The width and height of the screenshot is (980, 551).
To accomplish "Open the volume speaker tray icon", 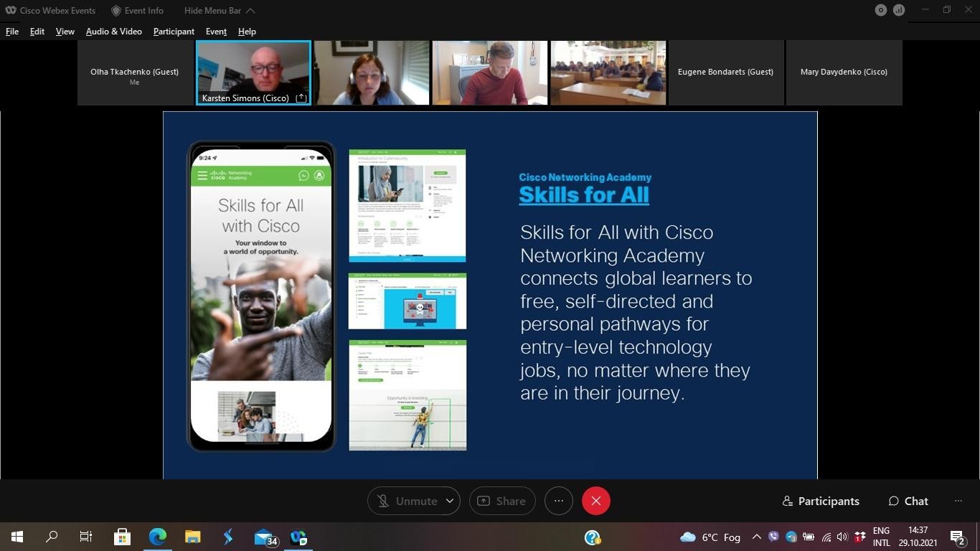I will pyautogui.click(x=842, y=537).
